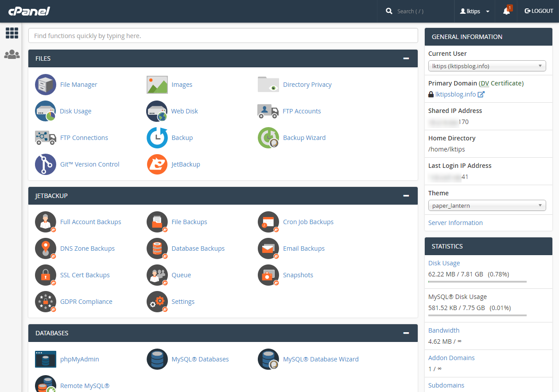559x392 pixels.
Task: Click the FTP Accounts truck icon
Action: [x=268, y=111]
